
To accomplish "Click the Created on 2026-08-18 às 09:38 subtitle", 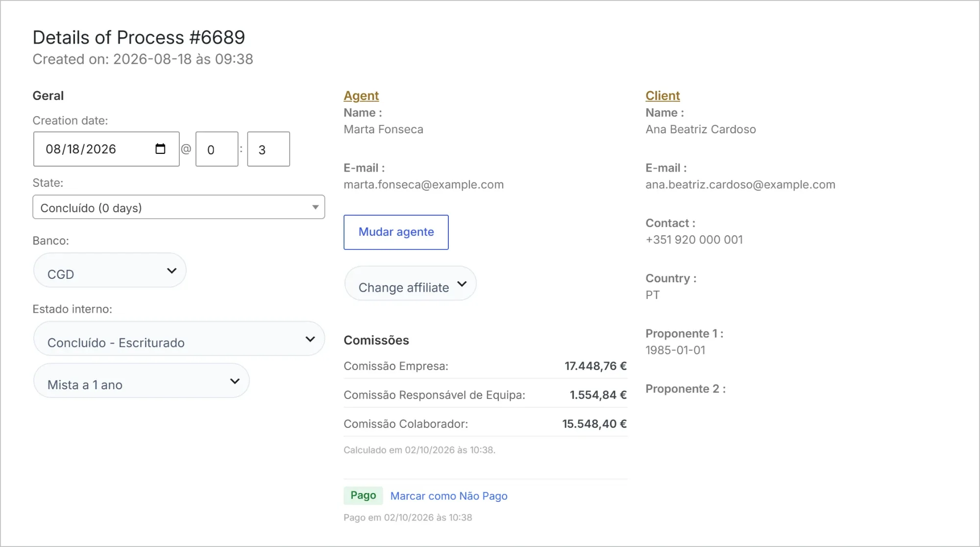I will click(x=143, y=59).
